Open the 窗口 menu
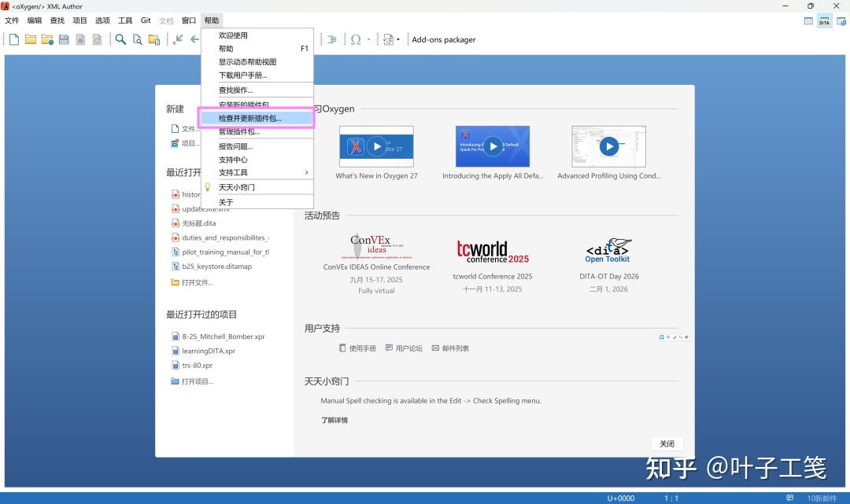This screenshot has height=504, width=850. tap(189, 20)
